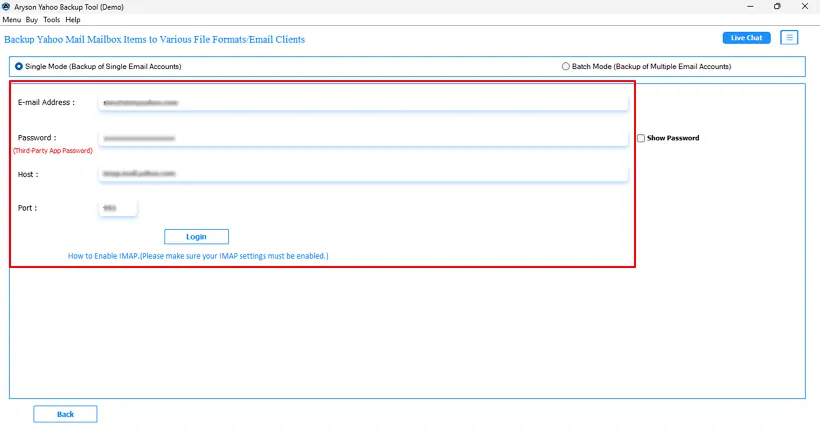
Task: Open the Menu menu
Action: click(x=12, y=20)
